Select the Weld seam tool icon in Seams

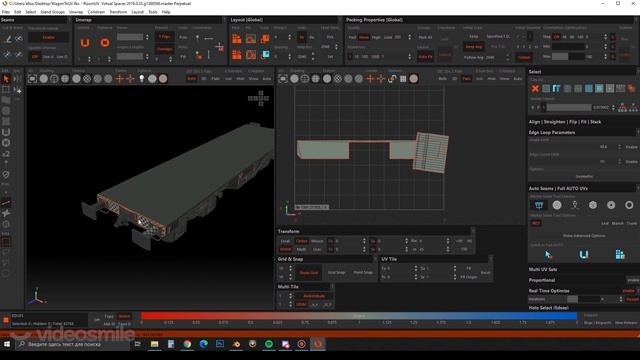(x=19, y=39)
